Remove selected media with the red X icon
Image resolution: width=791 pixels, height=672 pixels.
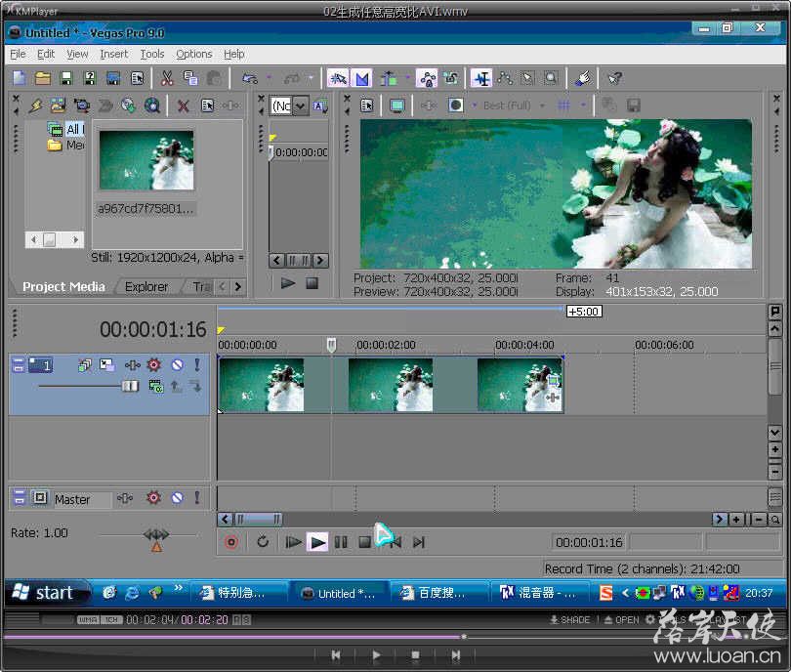pos(184,105)
